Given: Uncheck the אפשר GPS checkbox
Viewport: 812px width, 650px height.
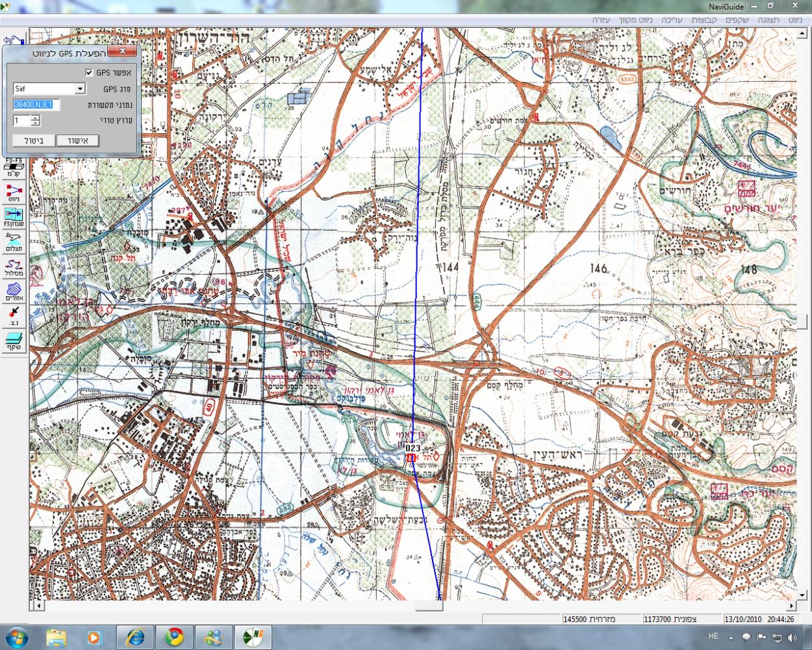Looking at the screenshot, I should [x=89, y=73].
